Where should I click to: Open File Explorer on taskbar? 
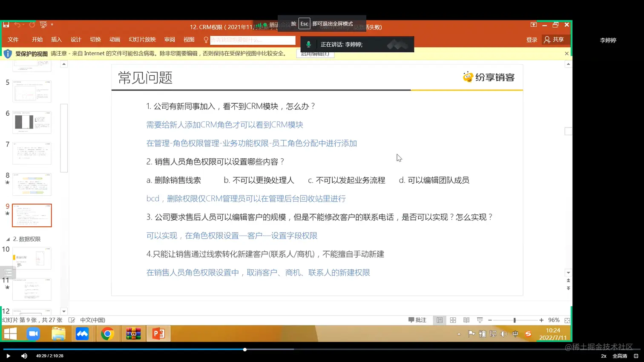coord(58,334)
